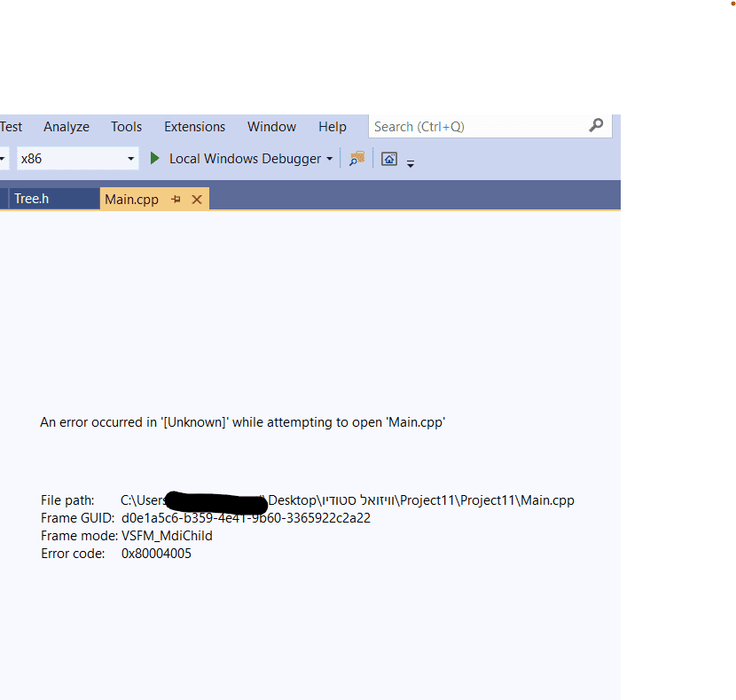The height and width of the screenshot is (700, 736).
Task: Click the error message about 'Main.cpp'
Action: coord(243,422)
